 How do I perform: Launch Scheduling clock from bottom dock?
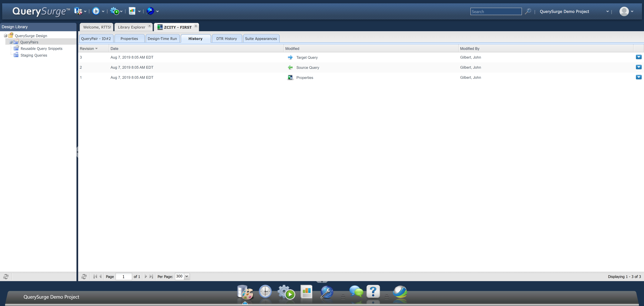click(265, 292)
